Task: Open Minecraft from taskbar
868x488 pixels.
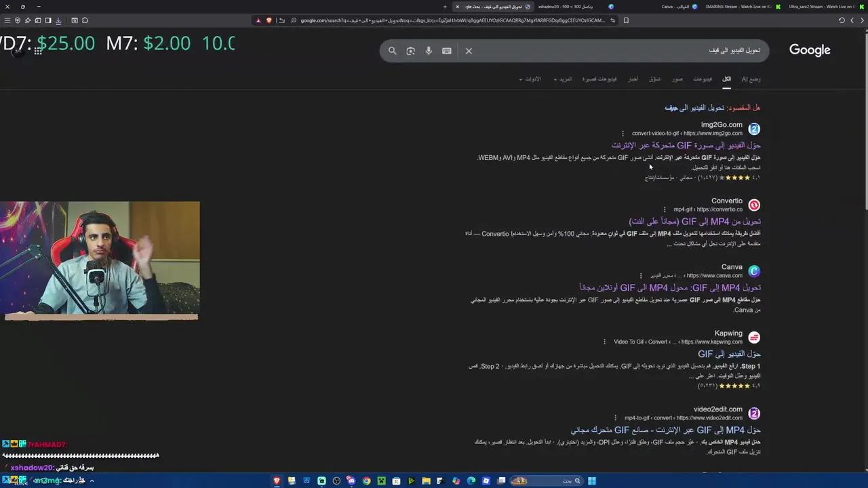Action: 382,481
